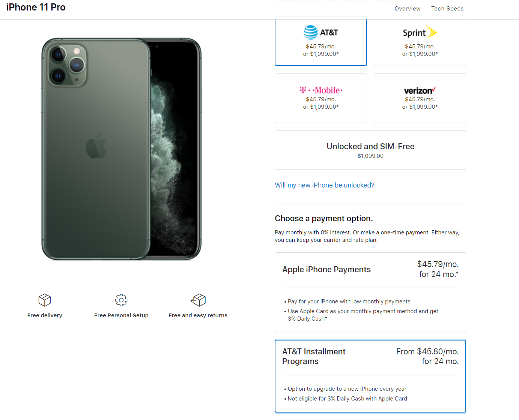Select the Unlocked and SIM-Free option
The image size is (519, 420).
(x=370, y=150)
